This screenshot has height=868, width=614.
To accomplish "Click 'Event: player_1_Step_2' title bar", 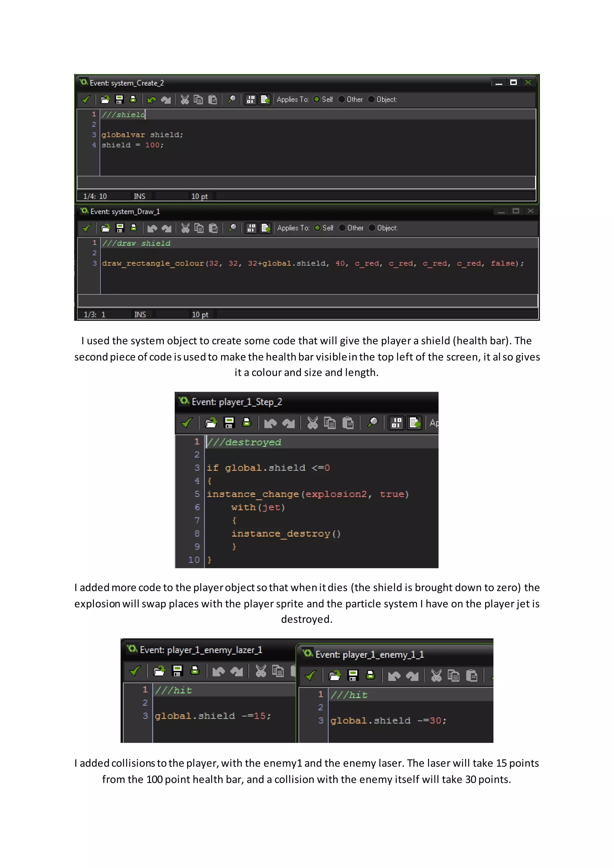I will click(x=307, y=402).
